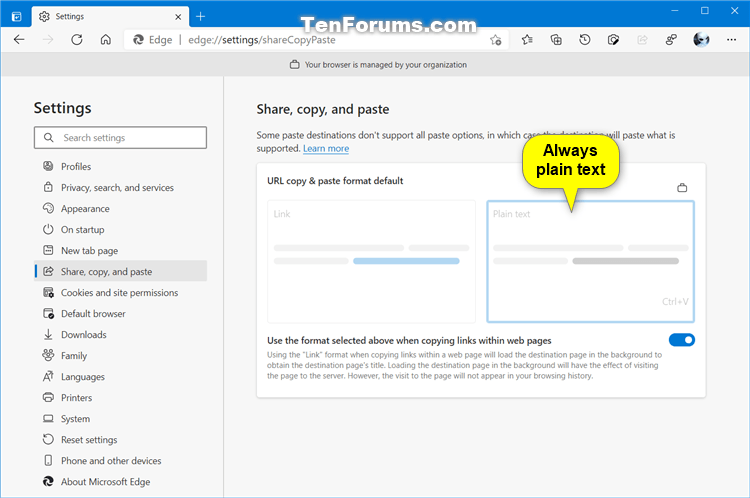Open About Microsoft Edge
Screen dimensions: 750x498
point(121,482)
